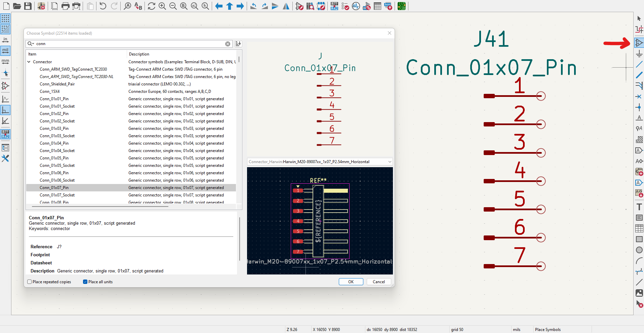The width and height of the screenshot is (644, 333).
Task: Open the sort/options button beside search
Action: coord(238,44)
